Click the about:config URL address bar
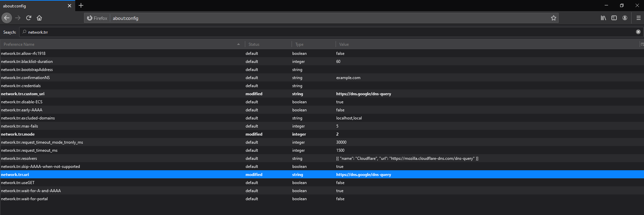This screenshot has height=215, width=644. (x=302, y=18)
